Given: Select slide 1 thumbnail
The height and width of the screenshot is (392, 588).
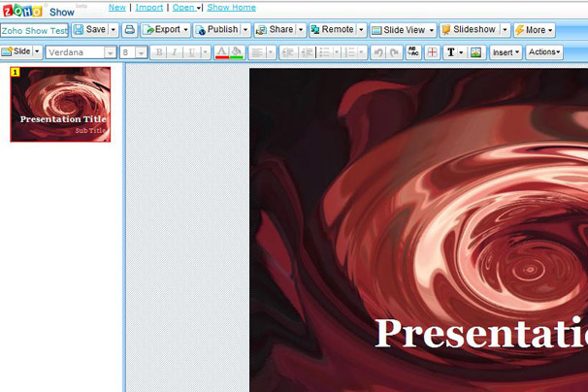Looking at the screenshot, I should point(60,104).
